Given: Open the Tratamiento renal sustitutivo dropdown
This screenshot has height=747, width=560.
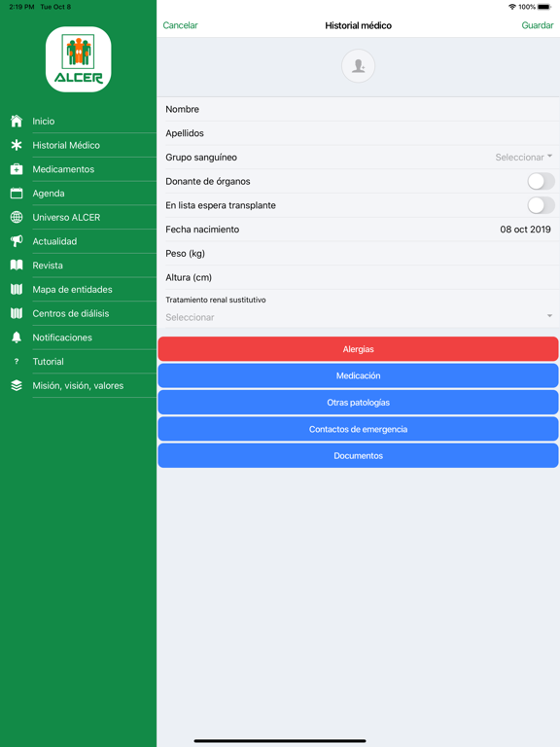Looking at the screenshot, I should [358, 317].
